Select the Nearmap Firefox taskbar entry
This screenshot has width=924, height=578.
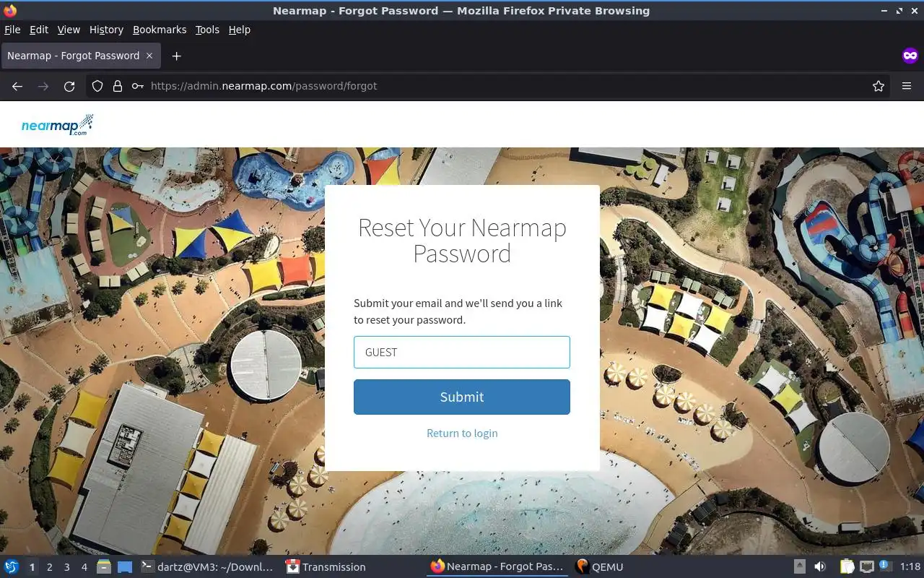497,566
